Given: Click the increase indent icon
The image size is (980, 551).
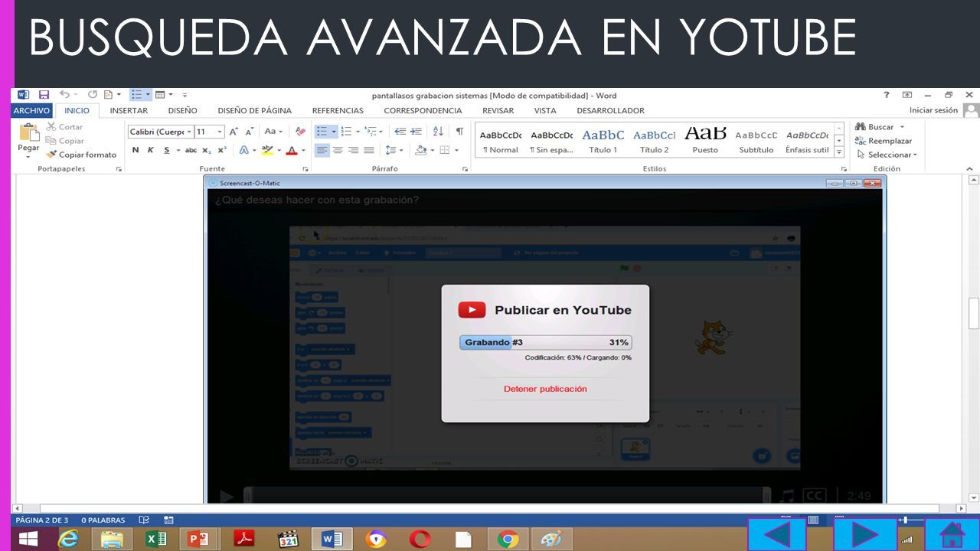Looking at the screenshot, I should tap(417, 132).
